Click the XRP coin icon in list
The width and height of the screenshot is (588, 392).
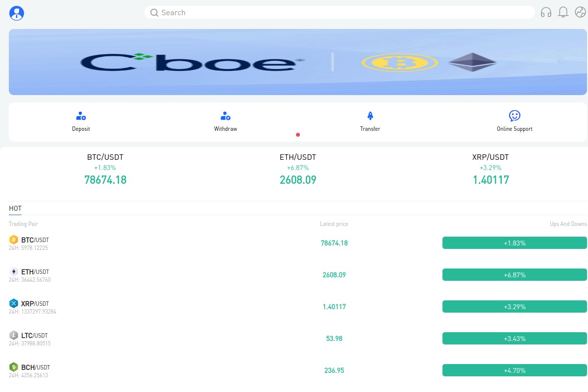tap(14, 303)
